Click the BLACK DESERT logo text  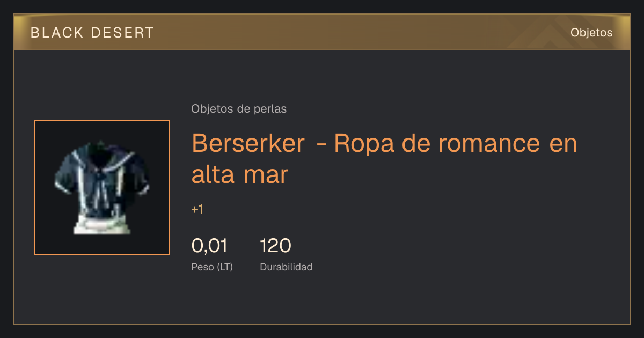click(x=92, y=33)
